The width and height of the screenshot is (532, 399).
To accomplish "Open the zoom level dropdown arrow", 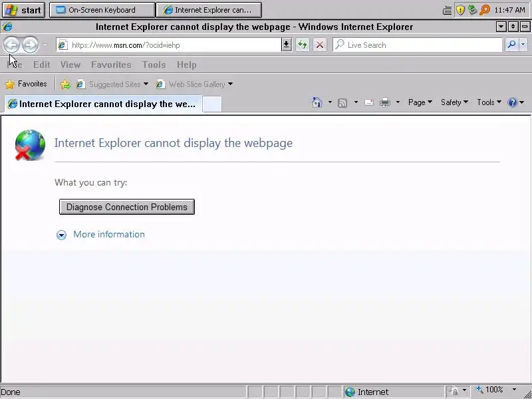I will click(x=514, y=390).
